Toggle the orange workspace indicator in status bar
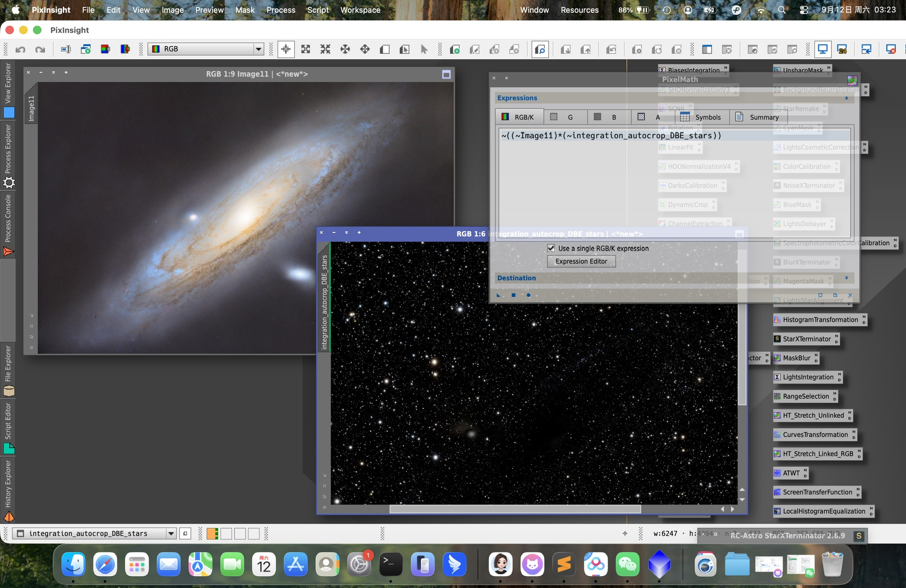This screenshot has width=906, height=588. click(x=212, y=534)
